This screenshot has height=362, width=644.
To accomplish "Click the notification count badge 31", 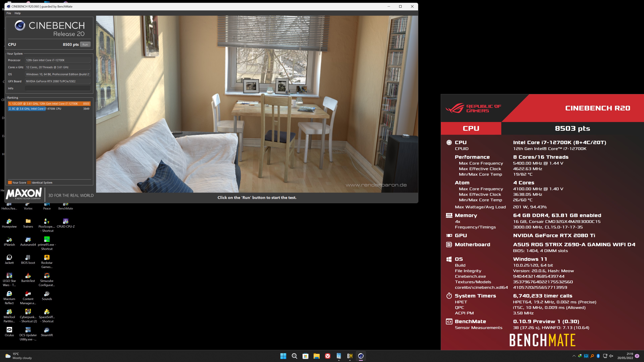I will click(637, 356).
